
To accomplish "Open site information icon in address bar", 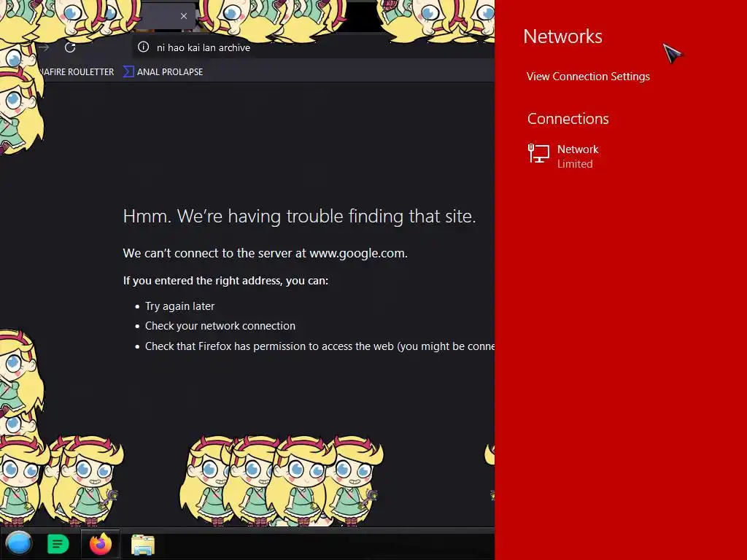I will click(144, 47).
